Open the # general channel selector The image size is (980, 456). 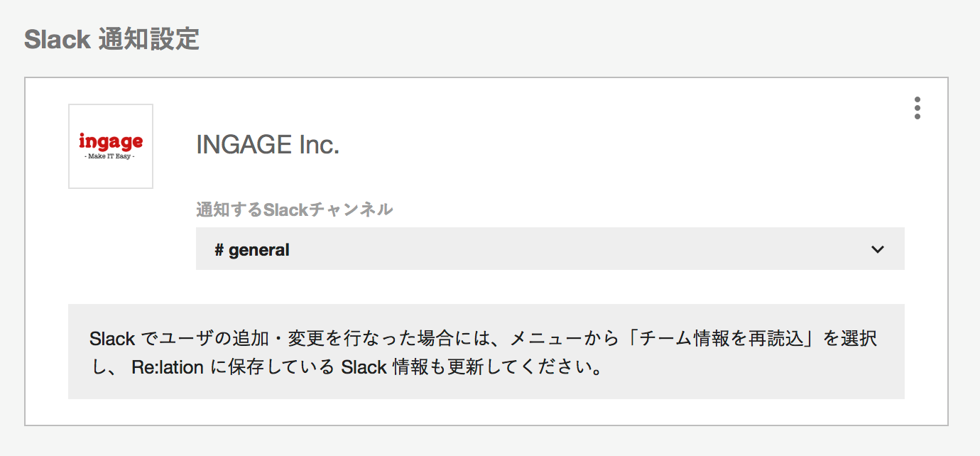pyautogui.click(x=550, y=249)
